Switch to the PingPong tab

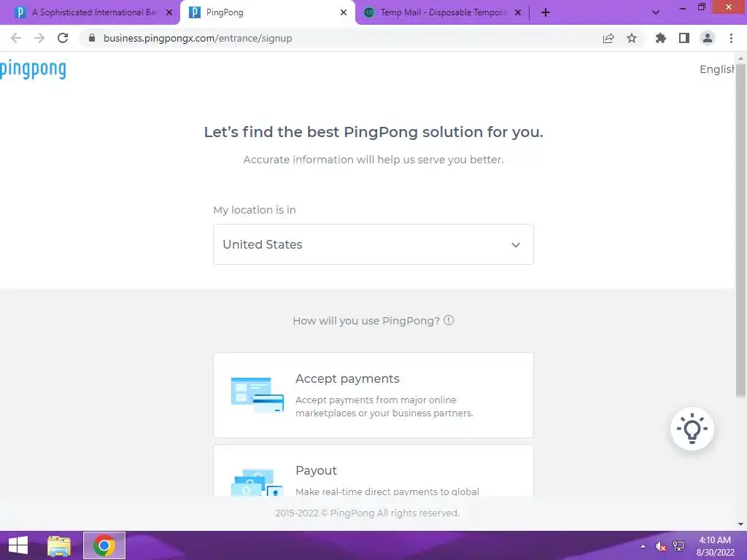[267, 12]
